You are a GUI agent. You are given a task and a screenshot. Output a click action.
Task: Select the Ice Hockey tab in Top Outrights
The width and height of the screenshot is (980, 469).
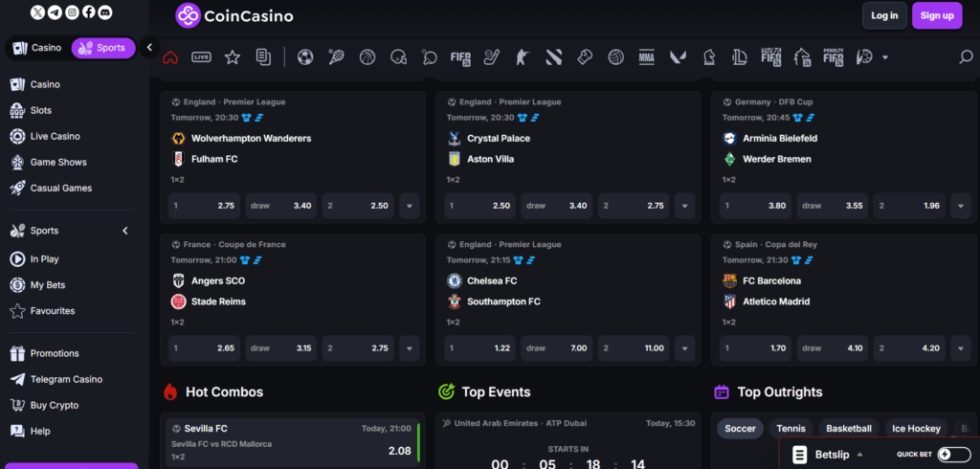point(916,429)
